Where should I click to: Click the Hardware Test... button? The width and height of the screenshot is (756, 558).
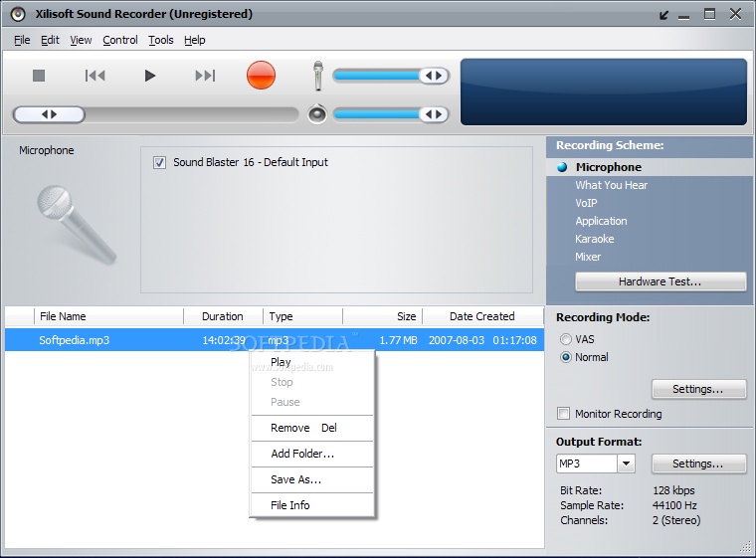pos(661,281)
